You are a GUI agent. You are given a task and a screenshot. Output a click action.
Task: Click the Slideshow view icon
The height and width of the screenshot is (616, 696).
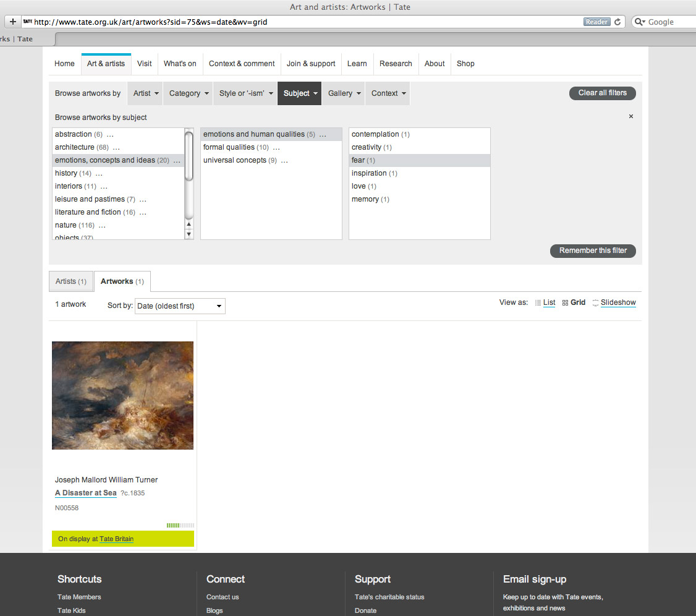[595, 303]
